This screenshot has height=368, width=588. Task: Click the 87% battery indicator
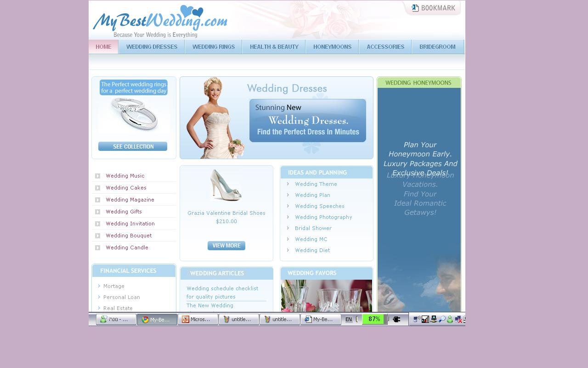point(374,319)
